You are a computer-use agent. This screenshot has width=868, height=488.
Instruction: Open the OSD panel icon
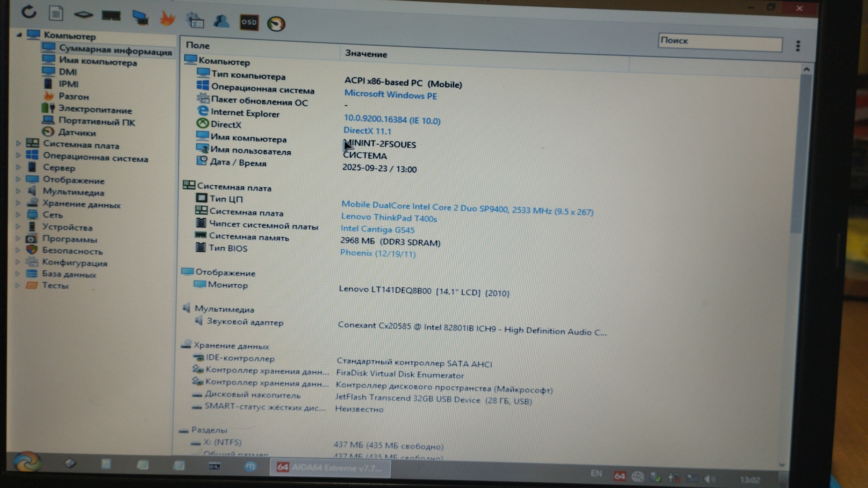[249, 22]
